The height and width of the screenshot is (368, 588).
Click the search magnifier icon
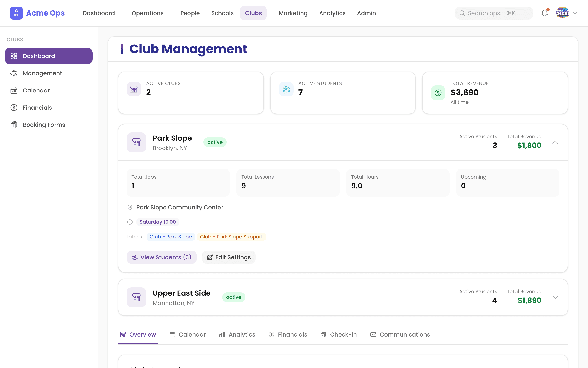tap(462, 13)
